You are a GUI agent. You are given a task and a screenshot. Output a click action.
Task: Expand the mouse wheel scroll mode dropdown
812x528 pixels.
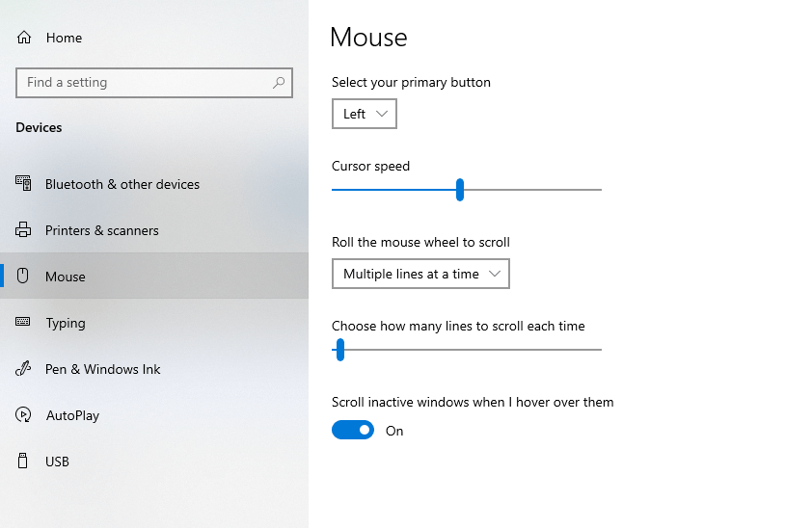(420, 274)
